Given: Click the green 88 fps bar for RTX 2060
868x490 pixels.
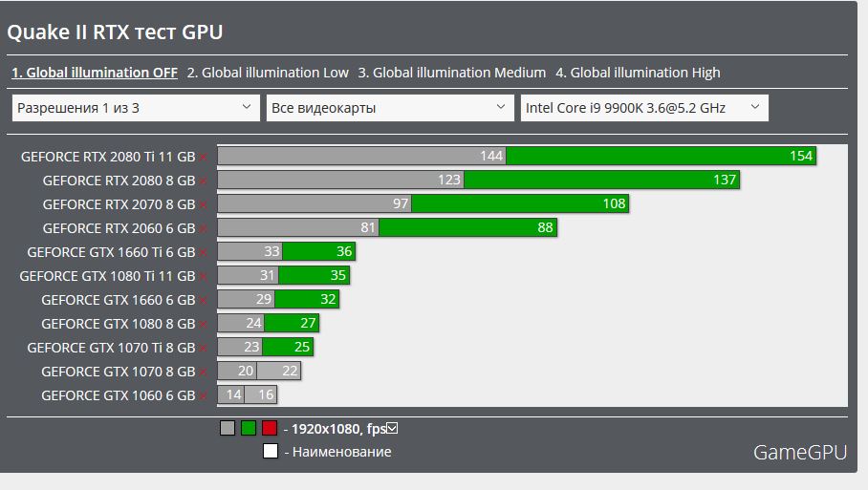Looking at the screenshot, I should click(x=467, y=227).
